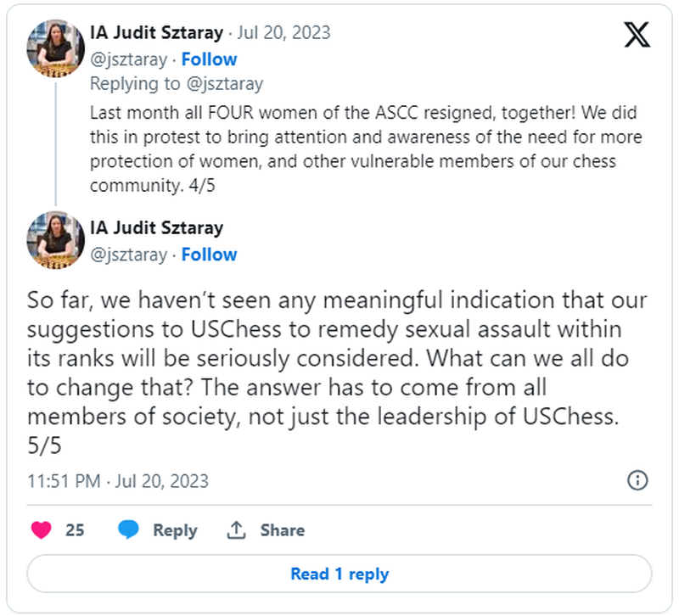679x616 pixels.
Task: Click the 25 likes count
Action: pyautogui.click(x=75, y=530)
